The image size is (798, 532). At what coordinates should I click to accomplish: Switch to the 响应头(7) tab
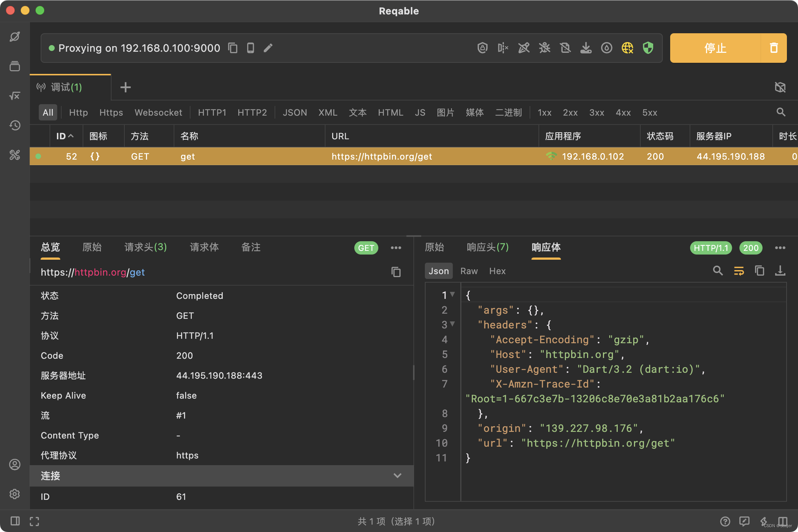coord(488,247)
